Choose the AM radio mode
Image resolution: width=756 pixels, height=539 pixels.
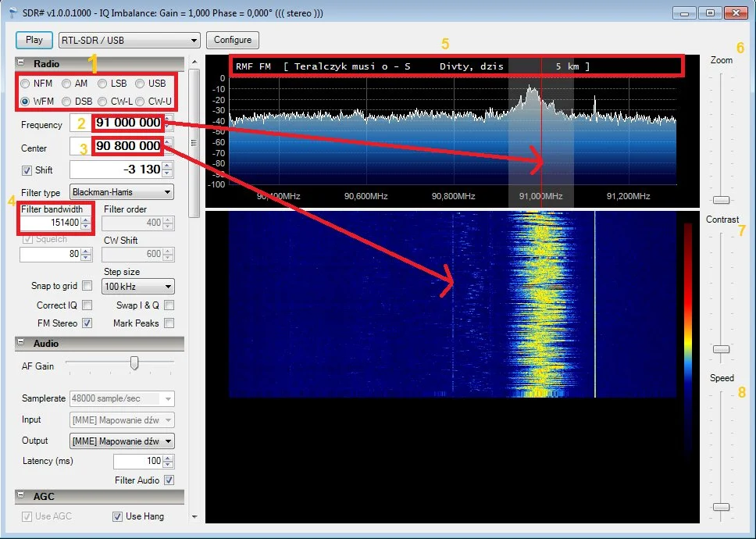(x=67, y=84)
